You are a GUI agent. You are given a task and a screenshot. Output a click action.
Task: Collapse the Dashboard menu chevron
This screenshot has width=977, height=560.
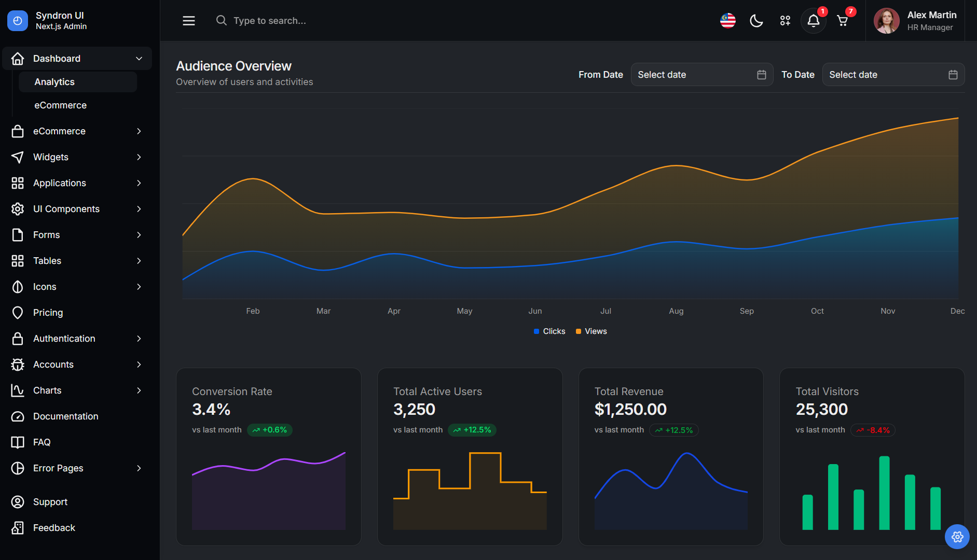(x=139, y=59)
